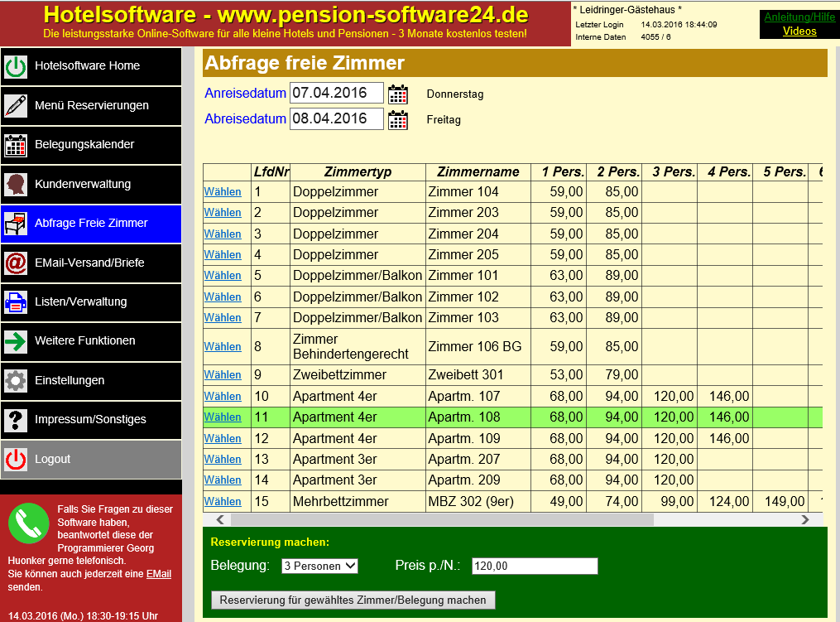The height and width of the screenshot is (622, 840).
Task: Click the printer icon for Listen/Verwaltung
Action: pos(16,302)
